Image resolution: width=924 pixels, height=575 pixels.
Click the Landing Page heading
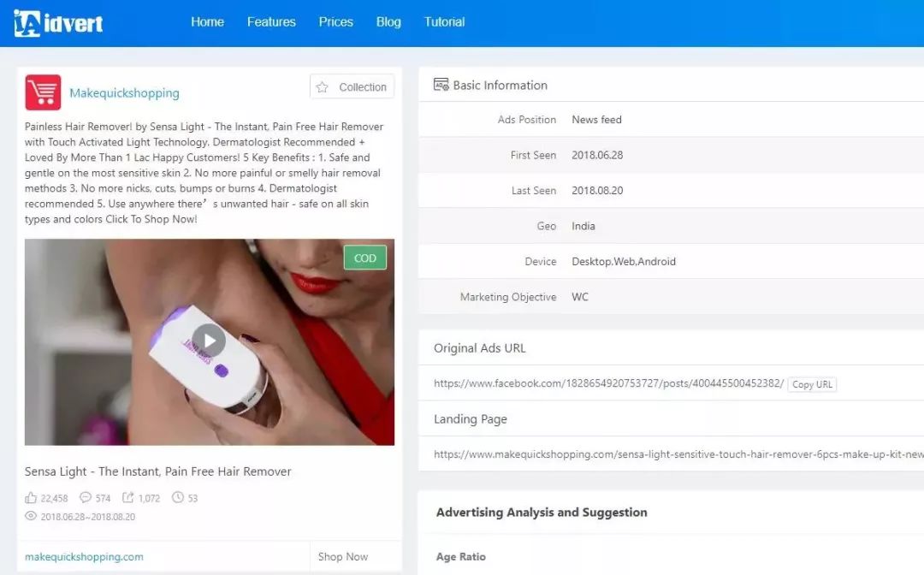click(x=471, y=419)
